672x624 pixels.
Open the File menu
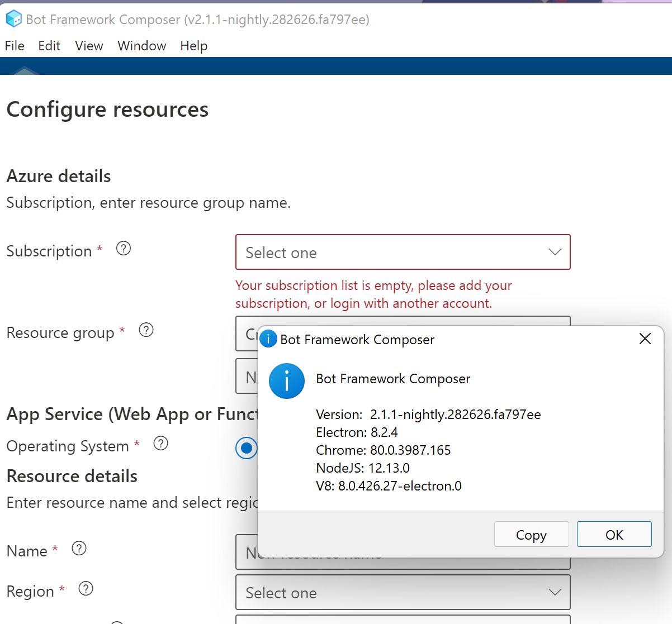pos(14,46)
